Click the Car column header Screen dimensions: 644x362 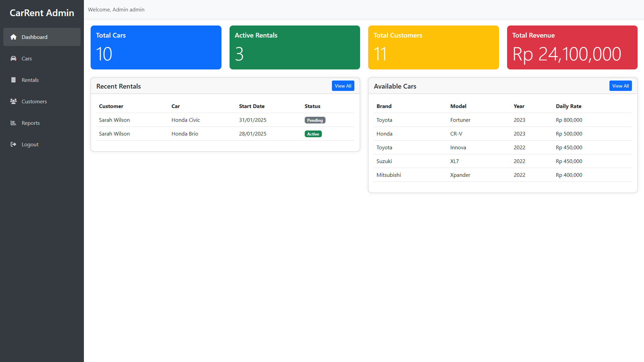click(176, 106)
